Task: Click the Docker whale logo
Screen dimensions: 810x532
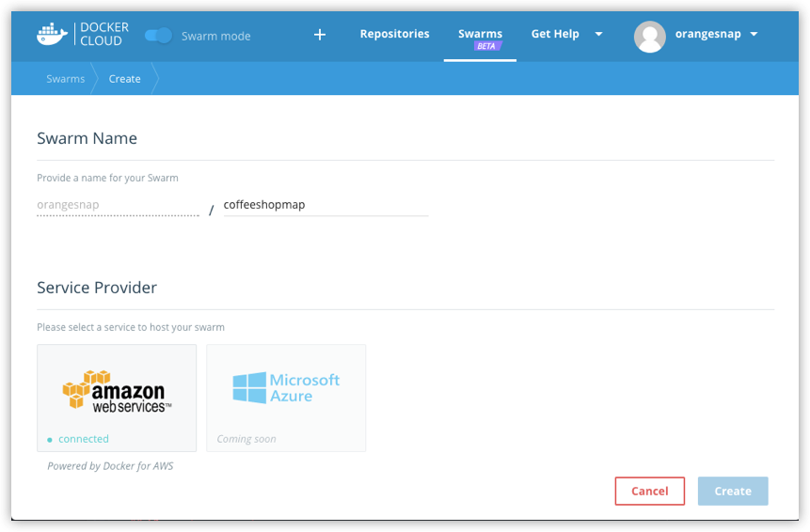Action: pos(52,35)
